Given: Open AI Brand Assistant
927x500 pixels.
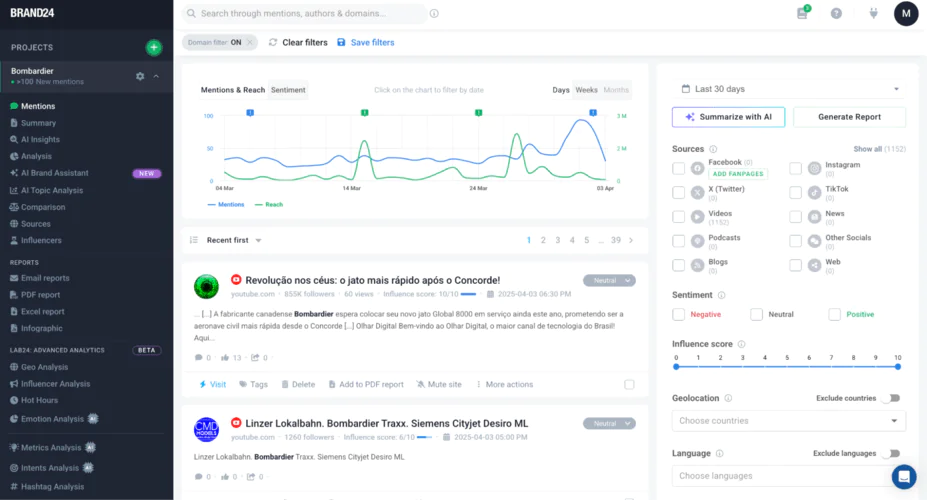Looking at the screenshot, I should [54, 173].
